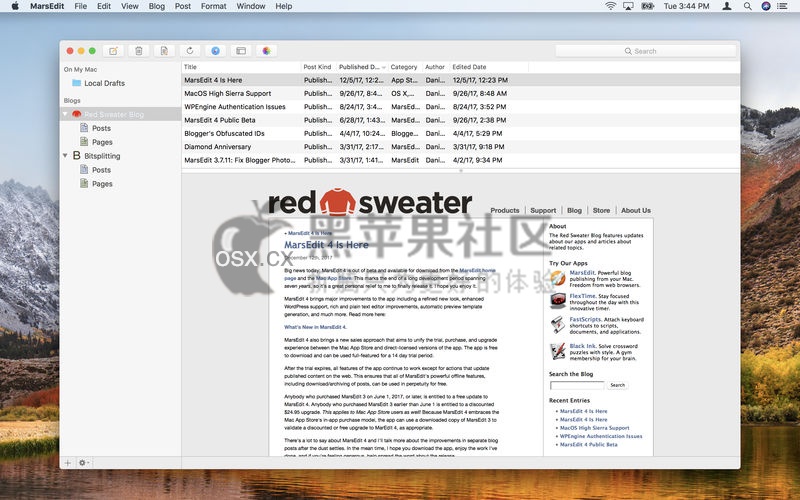
Task: Click the red sweater logo in the preview
Action: point(370,202)
